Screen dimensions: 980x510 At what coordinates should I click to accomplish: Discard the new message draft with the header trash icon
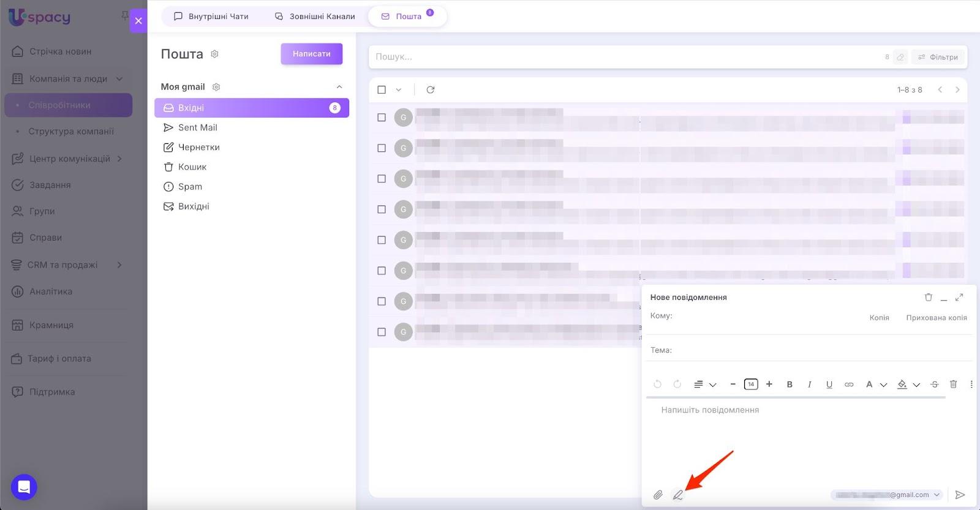(x=929, y=298)
